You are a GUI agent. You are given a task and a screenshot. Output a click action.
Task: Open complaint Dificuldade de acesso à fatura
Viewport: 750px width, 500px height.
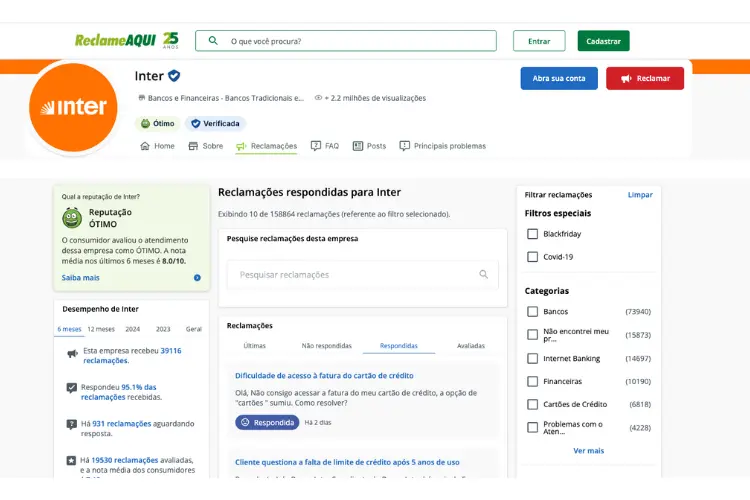tap(324, 376)
